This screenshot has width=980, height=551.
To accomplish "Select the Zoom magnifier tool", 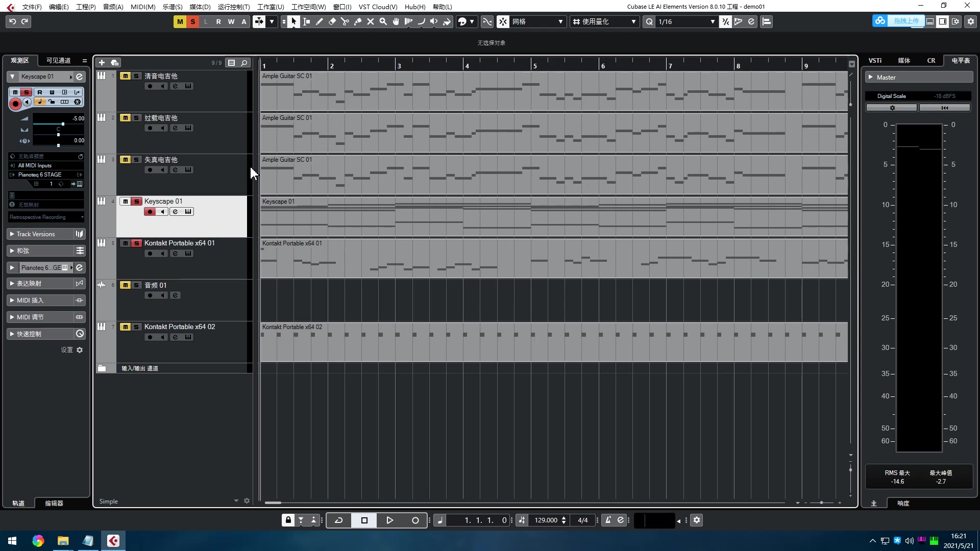I will tap(383, 21).
